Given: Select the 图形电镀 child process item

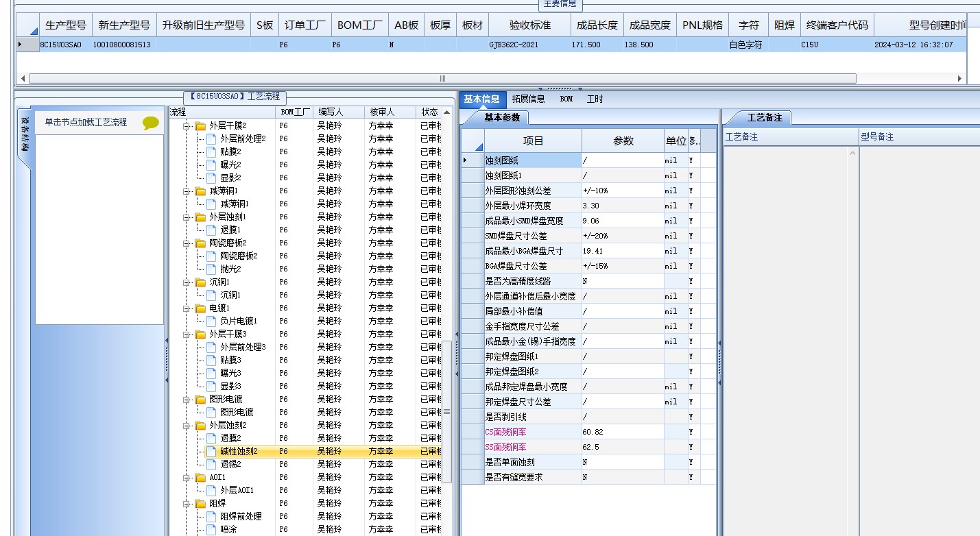Looking at the screenshot, I should tap(237, 413).
